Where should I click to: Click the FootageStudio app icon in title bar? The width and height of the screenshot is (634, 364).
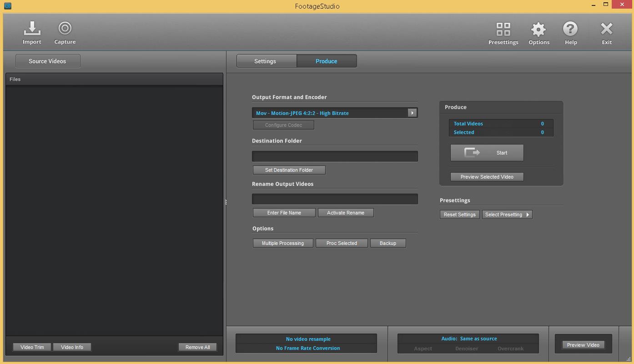click(8, 6)
